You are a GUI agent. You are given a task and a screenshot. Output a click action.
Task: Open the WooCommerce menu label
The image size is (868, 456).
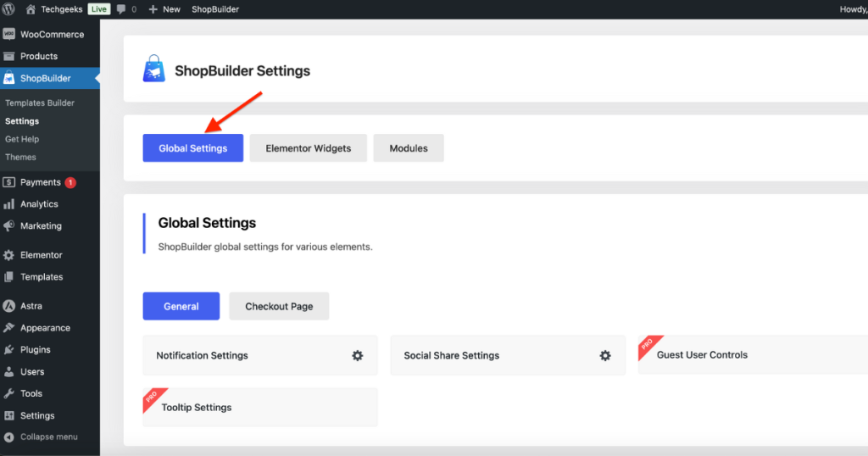[x=52, y=34]
